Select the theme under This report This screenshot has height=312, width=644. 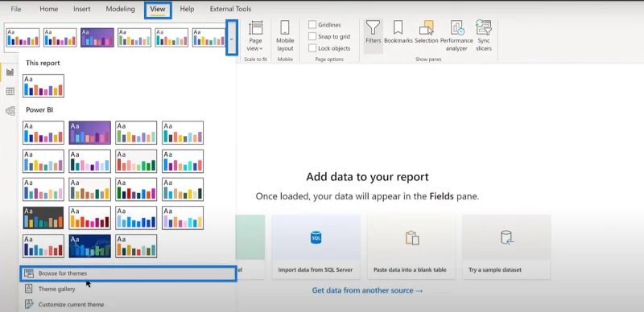(43, 86)
